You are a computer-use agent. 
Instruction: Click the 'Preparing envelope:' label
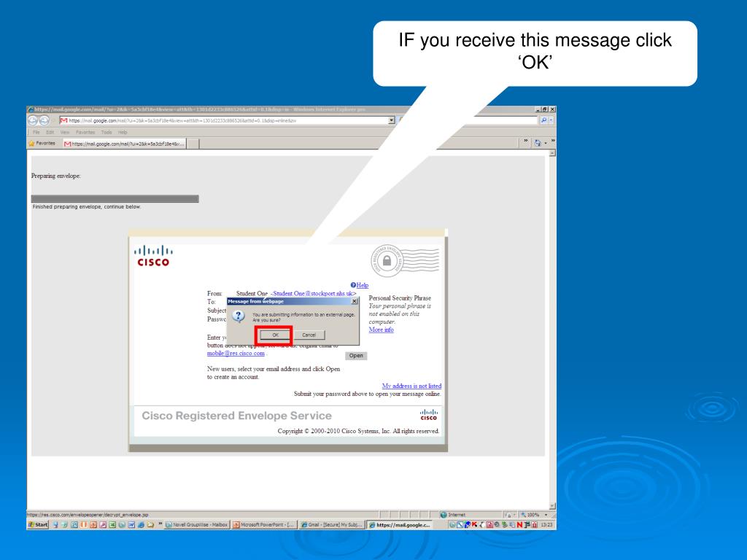[55, 176]
